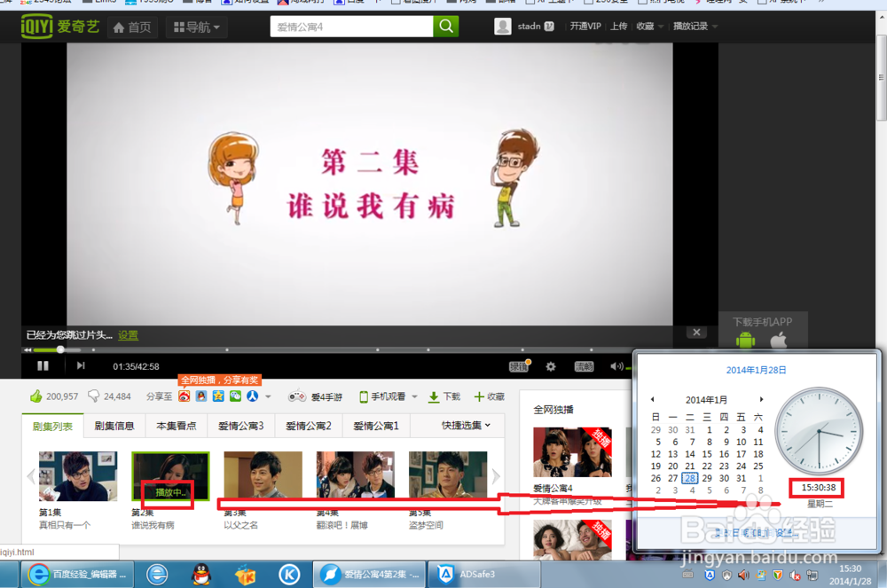Show next episodes with right arrow
This screenshot has width=887, height=588.
tap(496, 476)
